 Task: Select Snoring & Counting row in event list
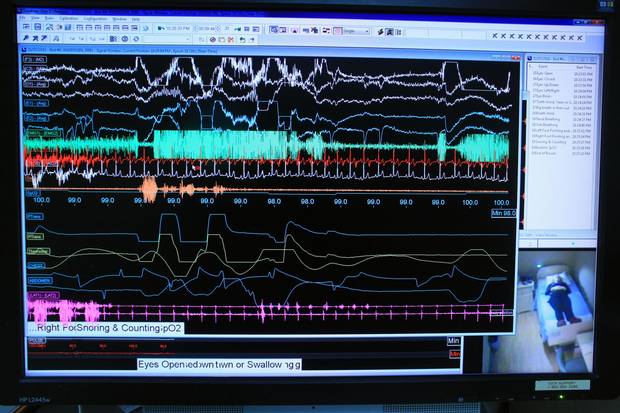tap(562, 142)
